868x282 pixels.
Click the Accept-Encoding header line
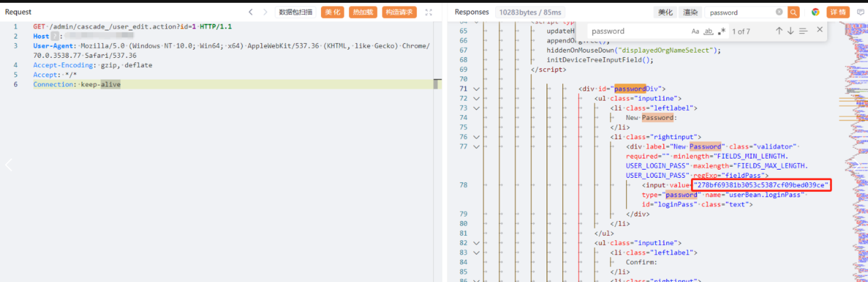click(x=92, y=65)
